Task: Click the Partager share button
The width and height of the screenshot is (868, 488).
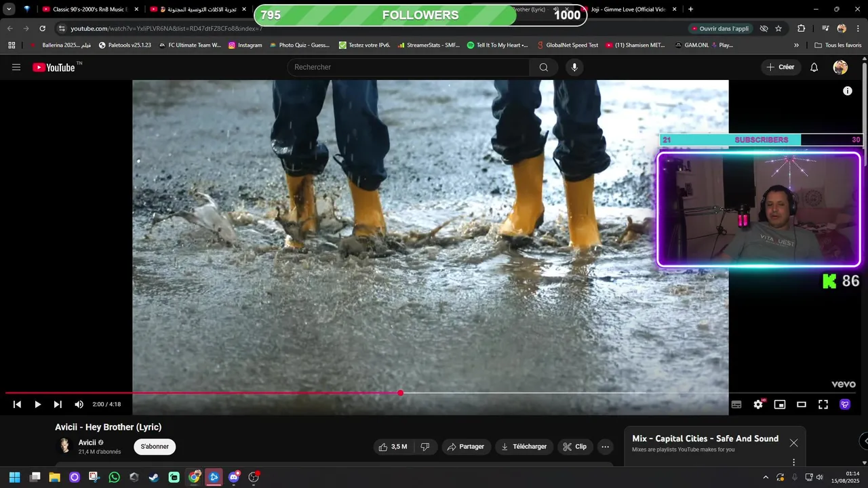Action: [x=466, y=447]
